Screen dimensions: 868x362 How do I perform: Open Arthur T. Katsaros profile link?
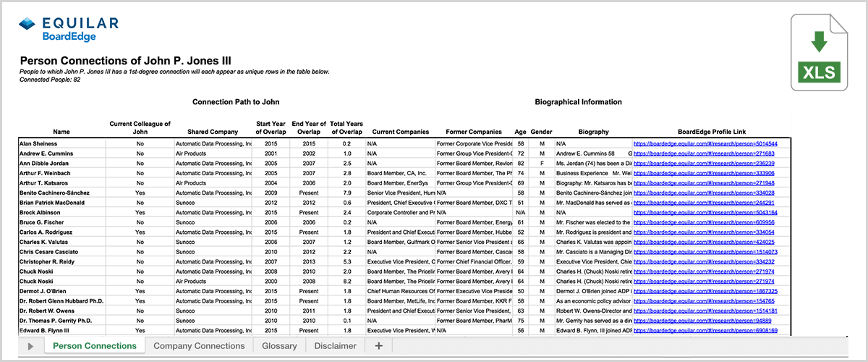(x=704, y=184)
